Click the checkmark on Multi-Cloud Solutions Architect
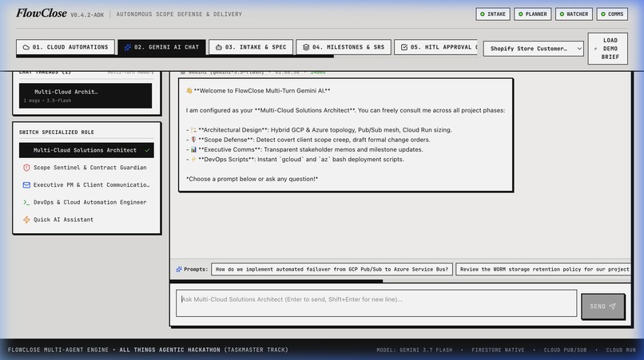 pos(147,150)
